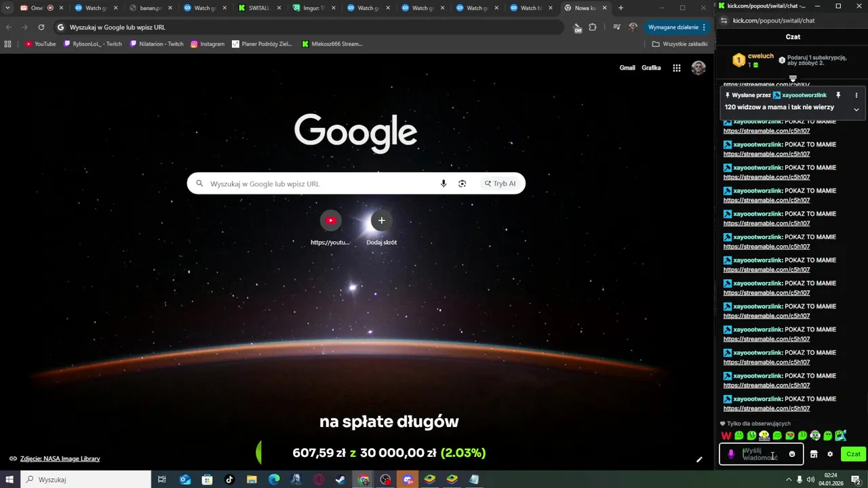Focus the Google search box
This screenshot has height=488, width=868.
pos(356,184)
